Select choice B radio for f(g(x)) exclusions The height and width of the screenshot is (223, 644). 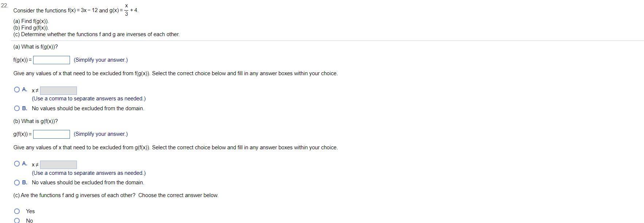[17, 108]
